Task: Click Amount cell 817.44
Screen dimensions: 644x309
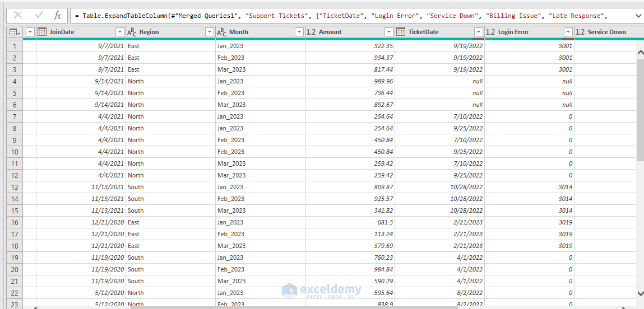Action: click(350, 69)
